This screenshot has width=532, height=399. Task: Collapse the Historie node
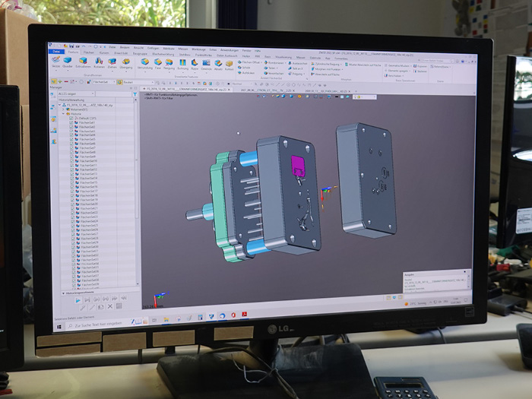(x=63, y=114)
